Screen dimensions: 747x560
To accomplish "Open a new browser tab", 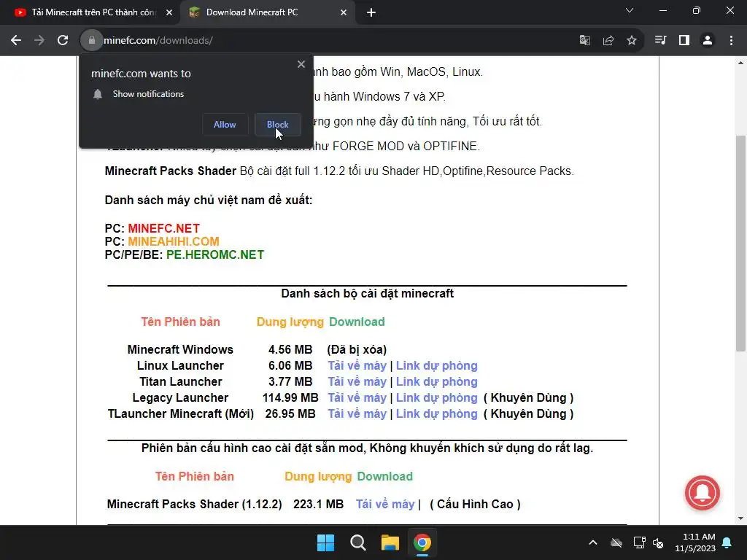I will (371, 12).
